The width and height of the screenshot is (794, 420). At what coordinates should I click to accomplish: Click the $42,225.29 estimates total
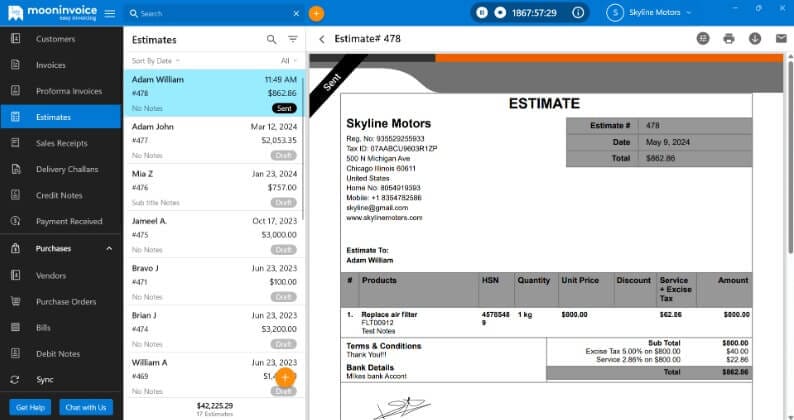(215, 405)
